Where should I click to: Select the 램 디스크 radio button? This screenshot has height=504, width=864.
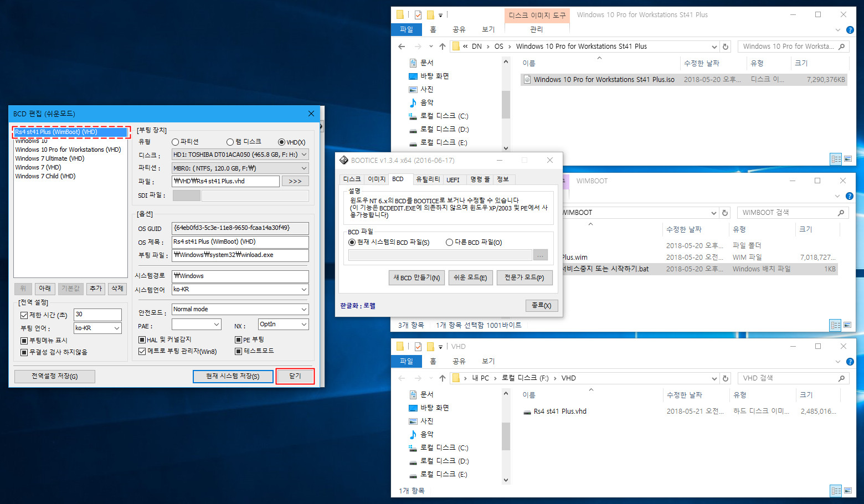pos(230,142)
